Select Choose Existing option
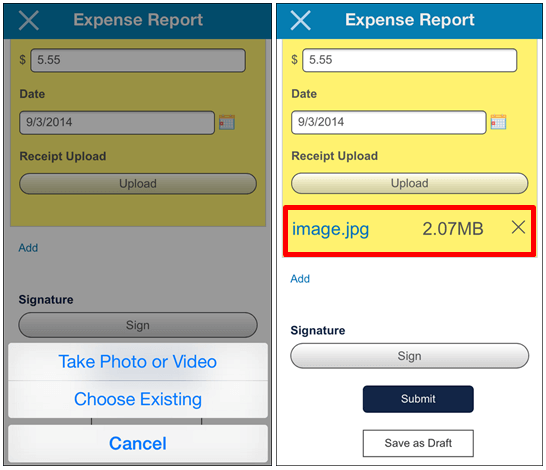 (138, 399)
